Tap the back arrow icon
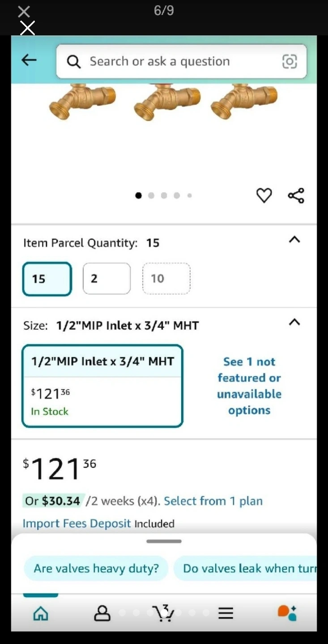The height and width of the screenshot is (644, 328). pyautogui.click(x=29, y=60)
